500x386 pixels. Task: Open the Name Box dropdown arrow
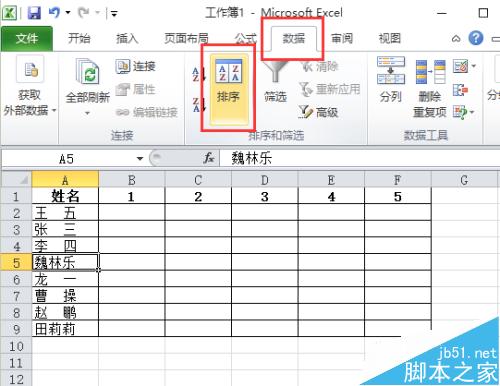(x=140, y=159)
